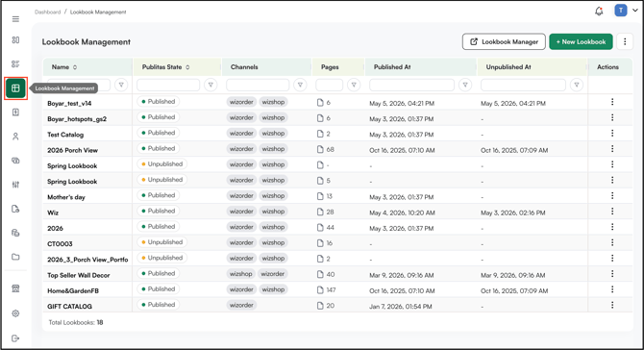Click Unpublished status badge for CT0003
The height and width of the screenshot is (350, 644).
pyautogui.click(x=161, y=242)
